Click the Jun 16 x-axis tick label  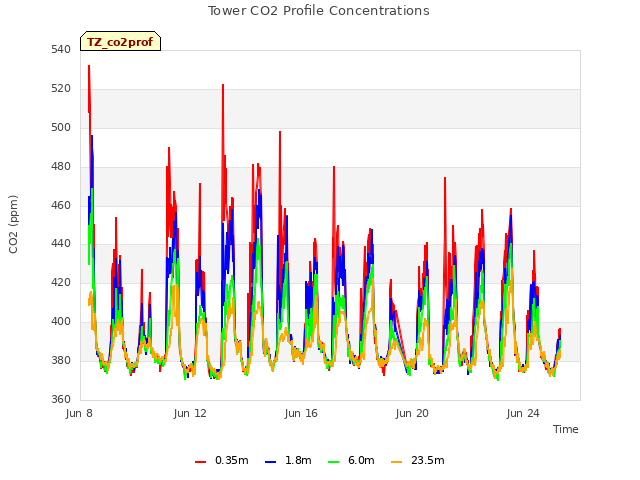click(x=301, y=413)
